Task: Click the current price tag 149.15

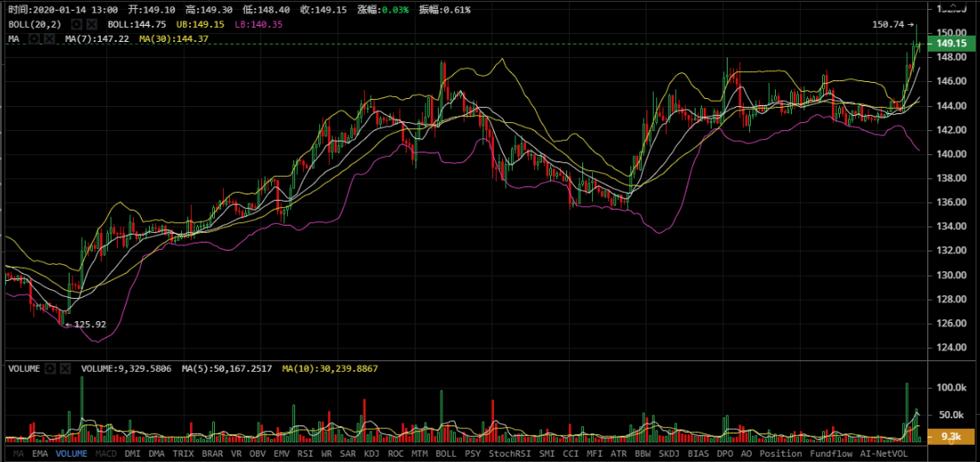Action: pyautogui.click(x=951, y=44)
